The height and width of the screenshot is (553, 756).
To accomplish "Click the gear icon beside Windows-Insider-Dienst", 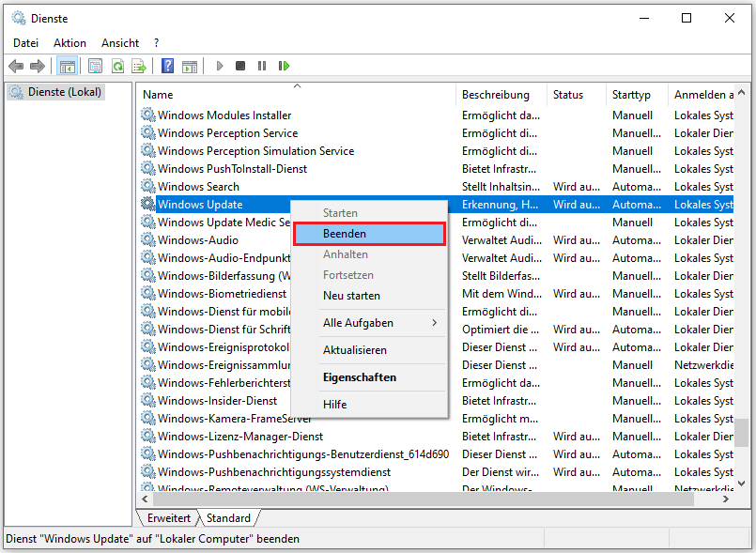I will [147, 400].
